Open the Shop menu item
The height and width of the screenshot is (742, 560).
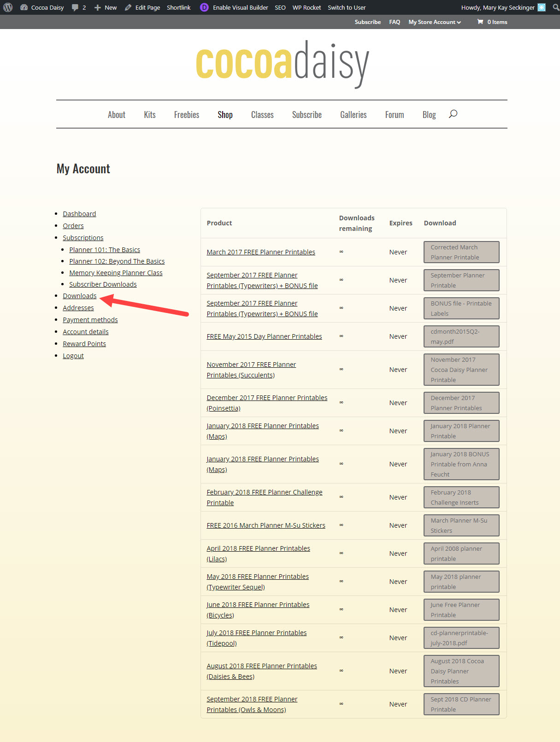(225, 115)
